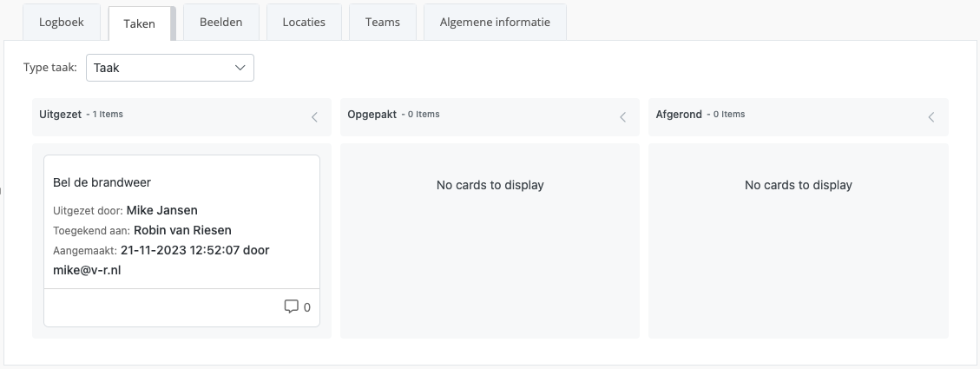Click the comment count 0 on card
The width and height of the screenshot is (980, 369).
(x=307, y=307)
